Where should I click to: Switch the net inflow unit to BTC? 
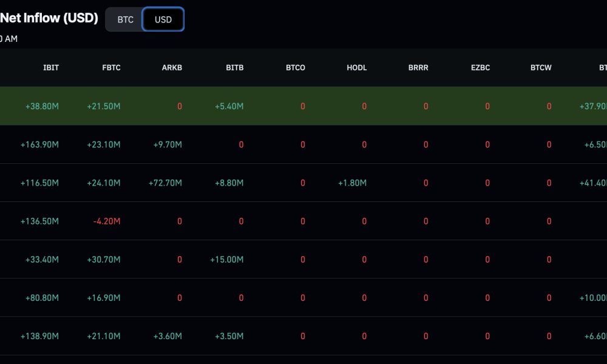(125, 19)
